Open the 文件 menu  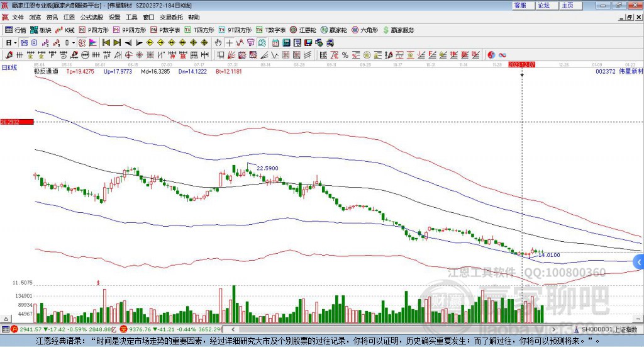pos(18,18)
